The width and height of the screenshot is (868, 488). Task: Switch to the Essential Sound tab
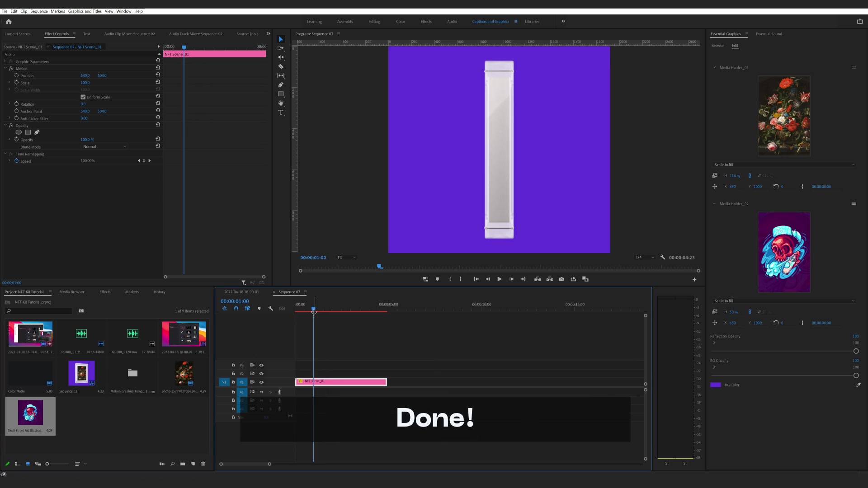click(769, 34)
